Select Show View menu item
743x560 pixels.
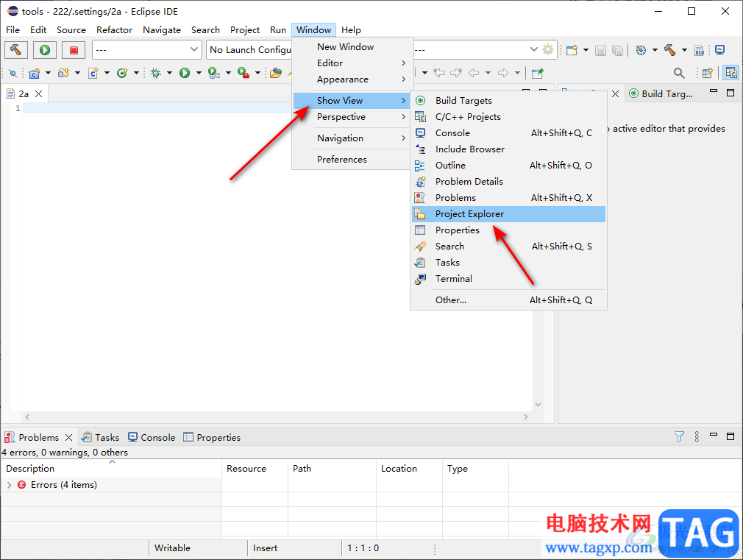click(x=352, y=101)
